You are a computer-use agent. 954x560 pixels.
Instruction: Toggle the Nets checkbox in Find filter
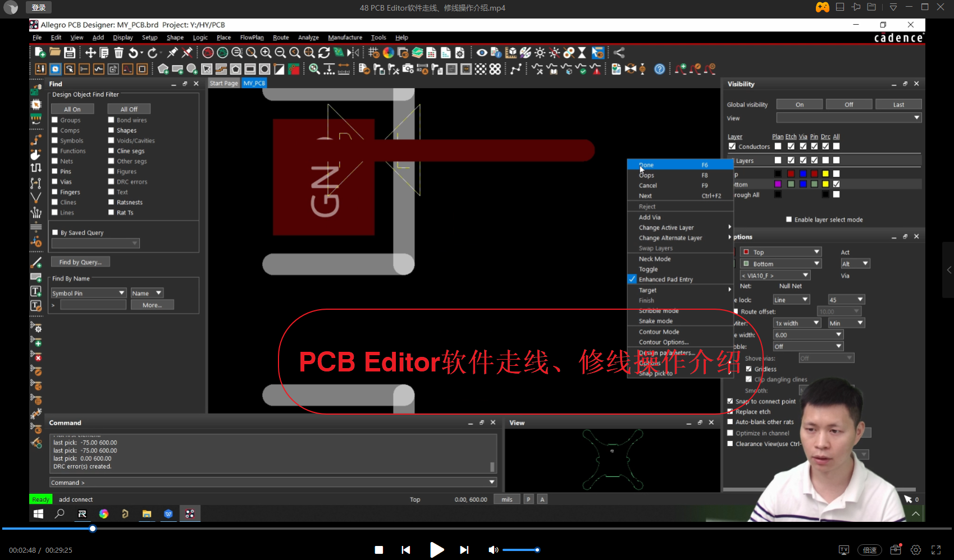55,160
